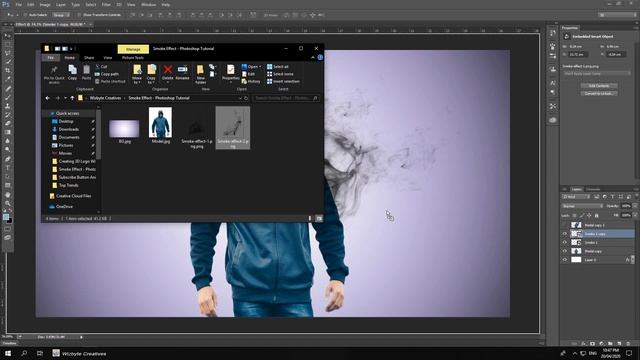Open Photoshop Window menu
The width and height of the screenshot is (640, 360).
[x=149, y=5]
